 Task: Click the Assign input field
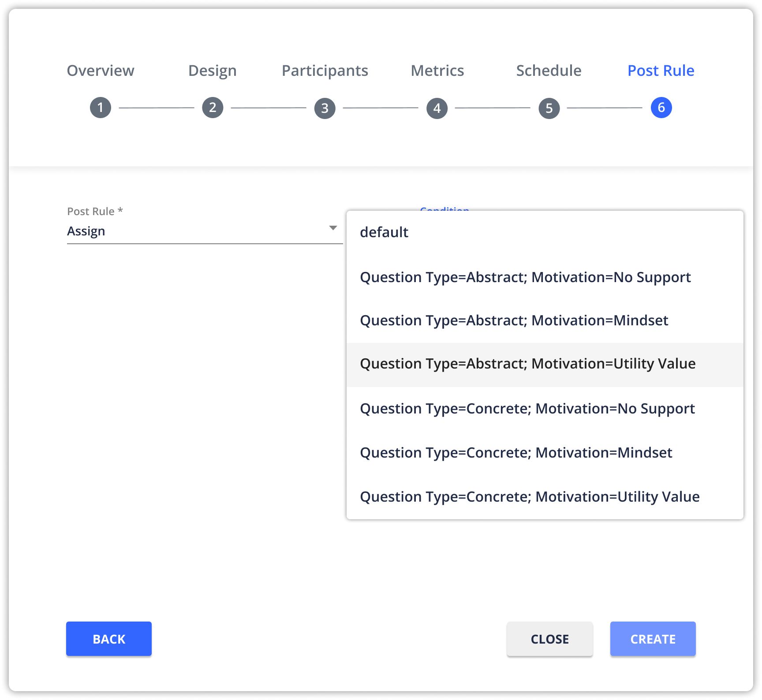click(176, 231)
